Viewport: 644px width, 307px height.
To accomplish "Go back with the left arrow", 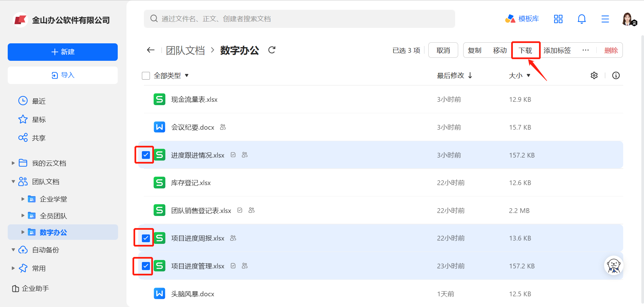I will tap(151, 50).
